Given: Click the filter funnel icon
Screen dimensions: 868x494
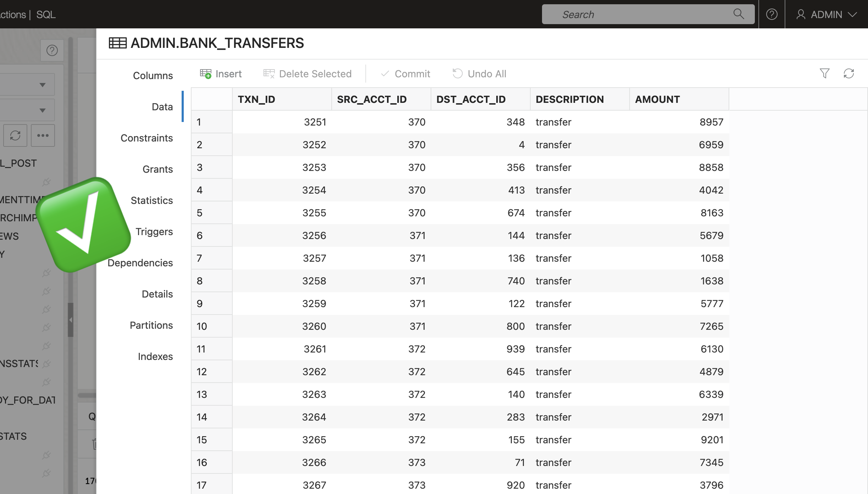Looking at the screenshot, I should click(x=824, y=73).
